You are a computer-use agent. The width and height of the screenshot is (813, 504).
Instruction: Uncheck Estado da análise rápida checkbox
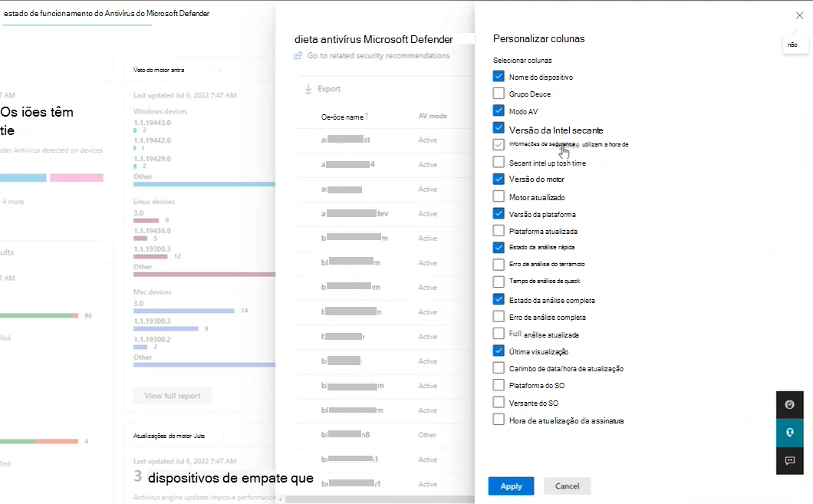click(499, 247)
